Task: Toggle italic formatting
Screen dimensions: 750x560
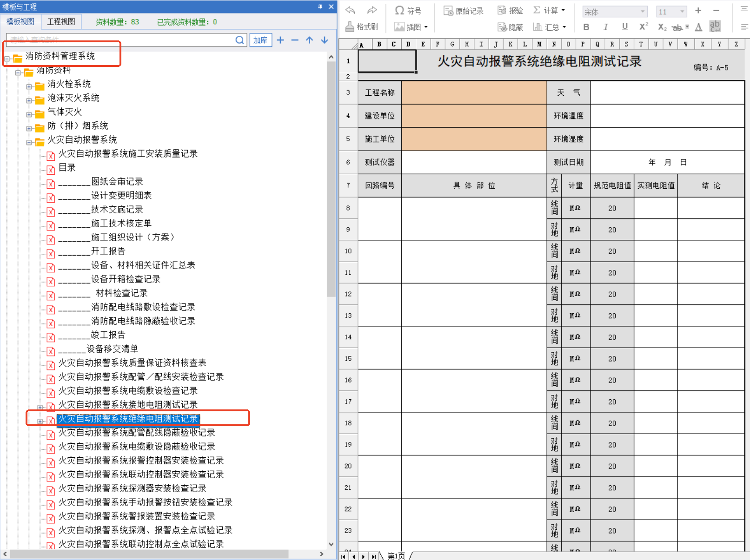Action: (605, 27)
